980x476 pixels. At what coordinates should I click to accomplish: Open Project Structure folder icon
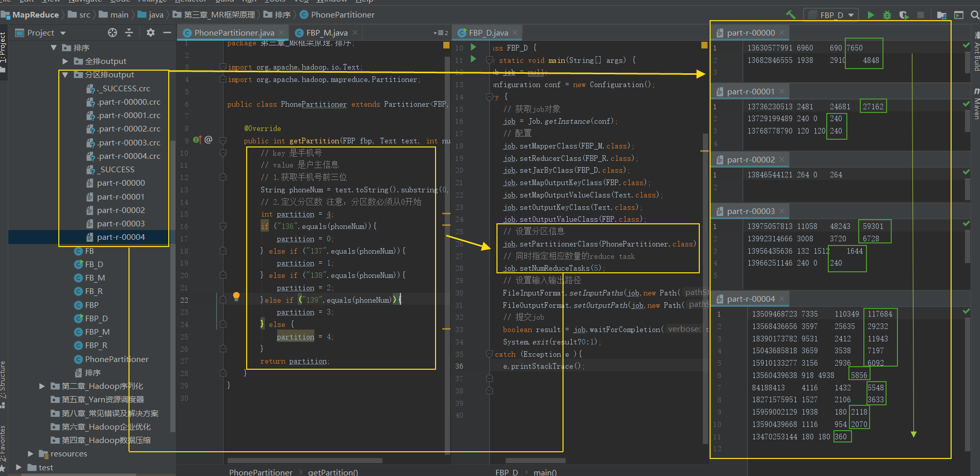942,15
